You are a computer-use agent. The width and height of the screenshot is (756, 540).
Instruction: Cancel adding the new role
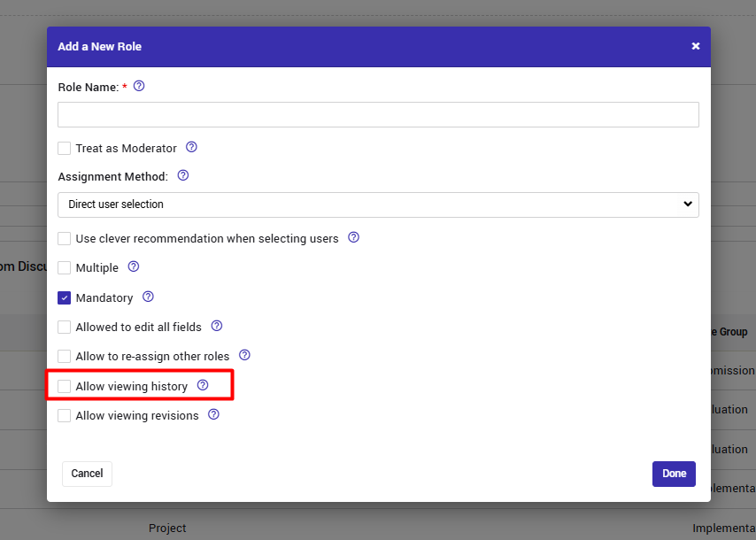point(88,474)
